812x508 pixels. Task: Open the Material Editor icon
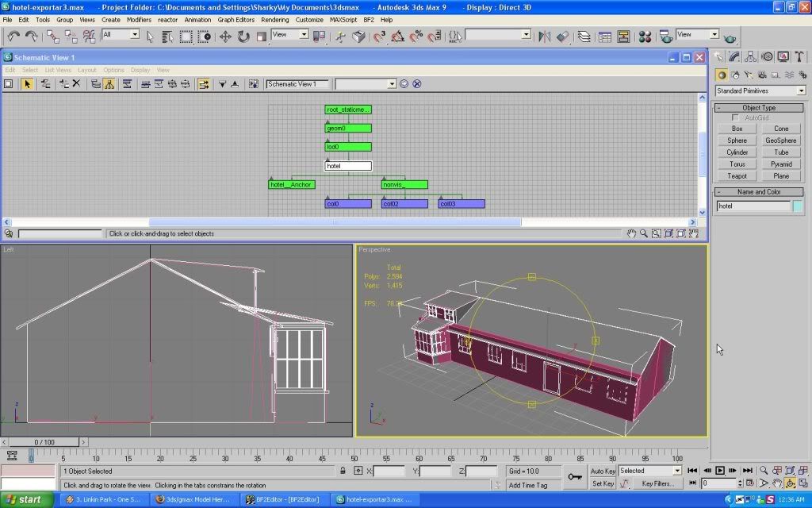coord(645,36)
